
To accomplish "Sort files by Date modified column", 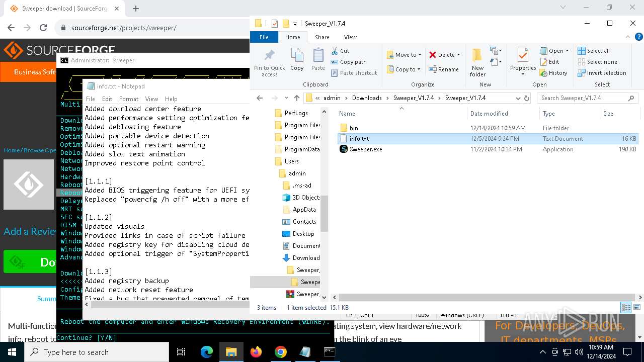I will pos(489,114).
